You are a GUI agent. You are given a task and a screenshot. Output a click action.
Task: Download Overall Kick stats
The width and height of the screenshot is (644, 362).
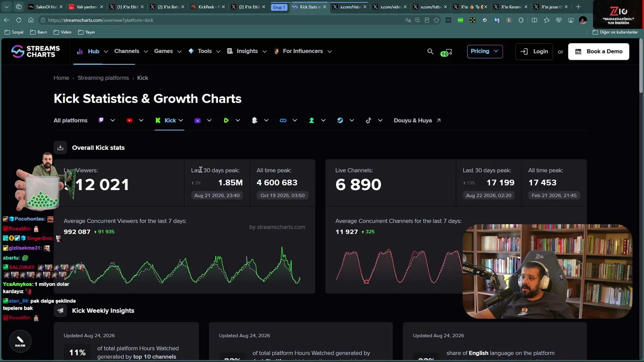(x=60, y=147)
